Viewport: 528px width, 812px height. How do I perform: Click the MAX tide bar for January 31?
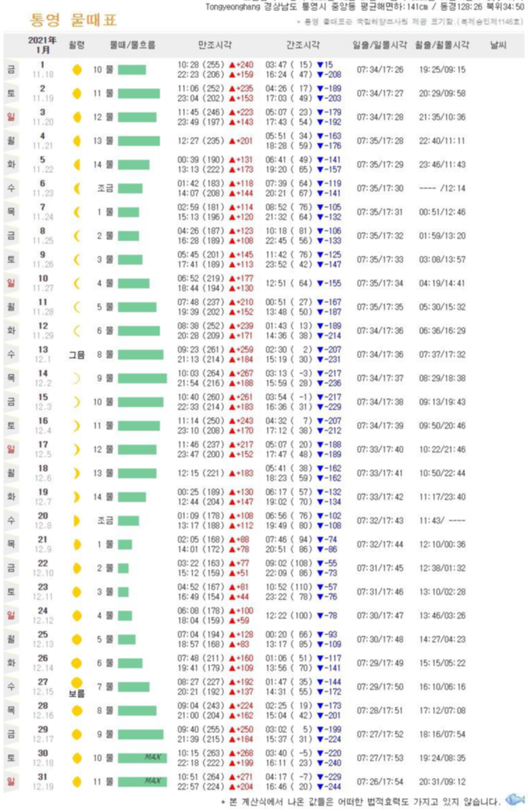click(142, 781)
